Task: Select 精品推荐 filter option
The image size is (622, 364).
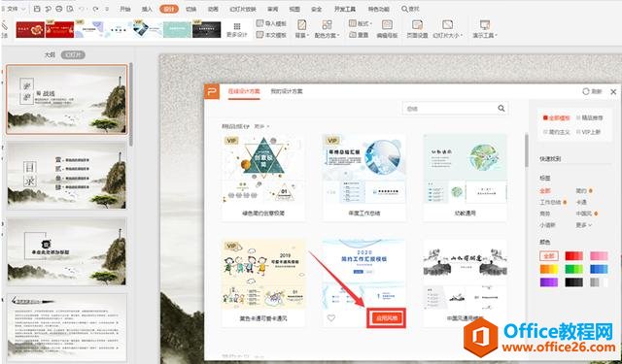Action: 589,117
